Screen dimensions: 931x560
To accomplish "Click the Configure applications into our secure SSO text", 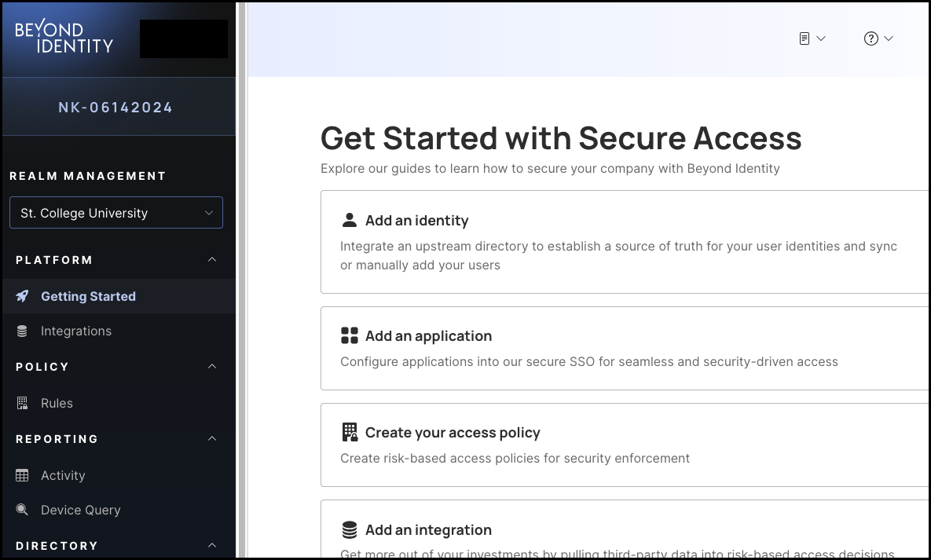I will click(x=589, y=361).
